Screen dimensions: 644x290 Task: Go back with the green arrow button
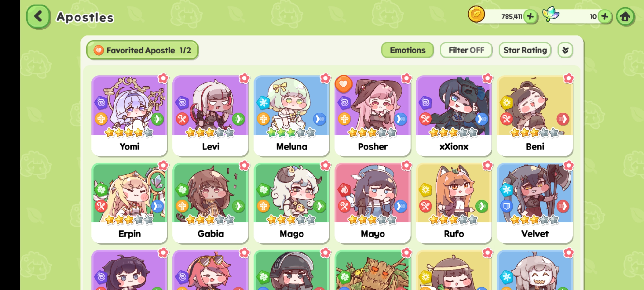coord(38,17)
